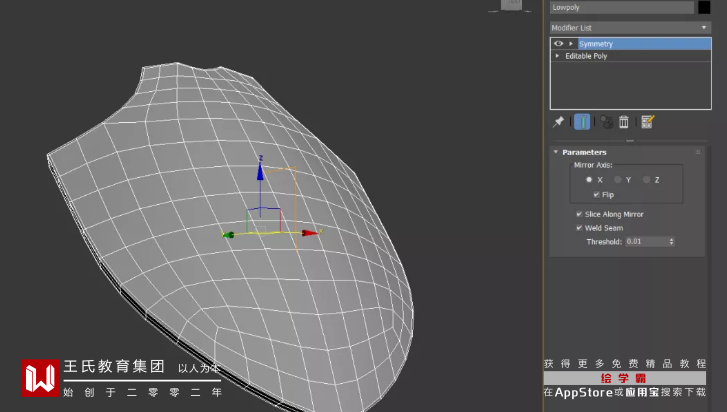Expand Editable Poly sub-object arrow
727x412 pixels.
[557, 56]
